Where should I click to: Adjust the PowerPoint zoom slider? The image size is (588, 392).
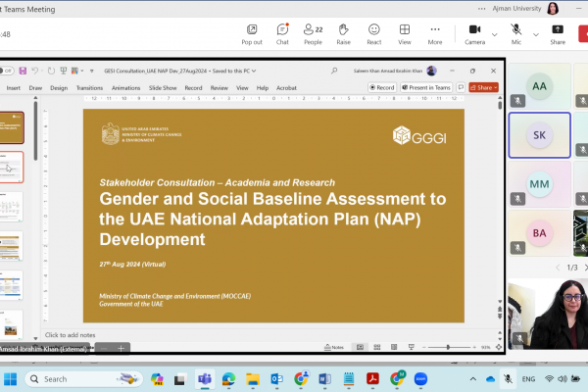pos(447,347)
